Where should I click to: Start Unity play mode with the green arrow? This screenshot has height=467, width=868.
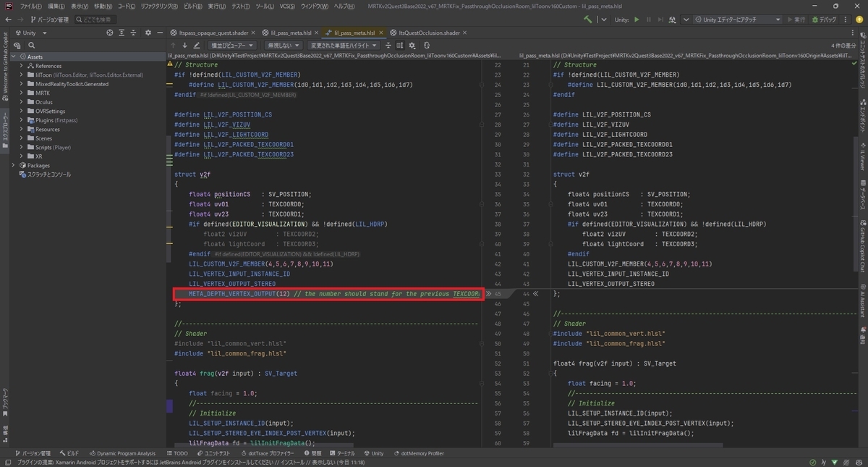(637, 20)
